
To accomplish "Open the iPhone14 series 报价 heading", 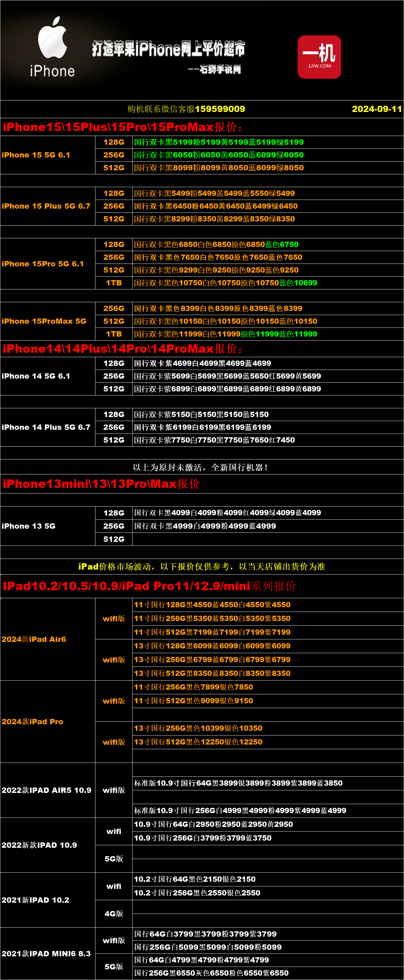I will pyautogui.click(x=122, y=349).
